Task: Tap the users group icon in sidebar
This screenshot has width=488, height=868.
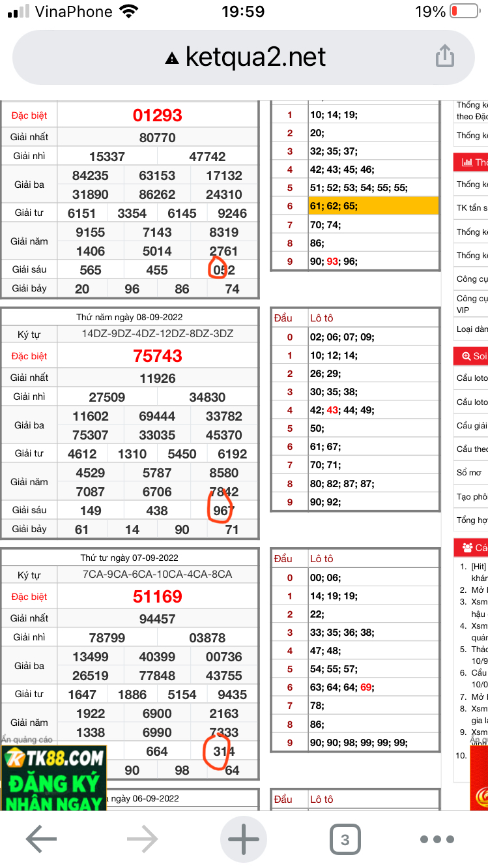Action: [467, 548]
